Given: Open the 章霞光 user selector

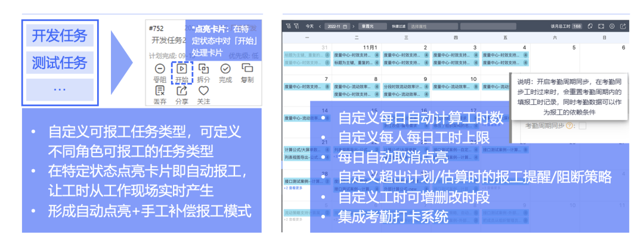Looking at the screenshot, I should pyautogui.click(x=372, y=26).
